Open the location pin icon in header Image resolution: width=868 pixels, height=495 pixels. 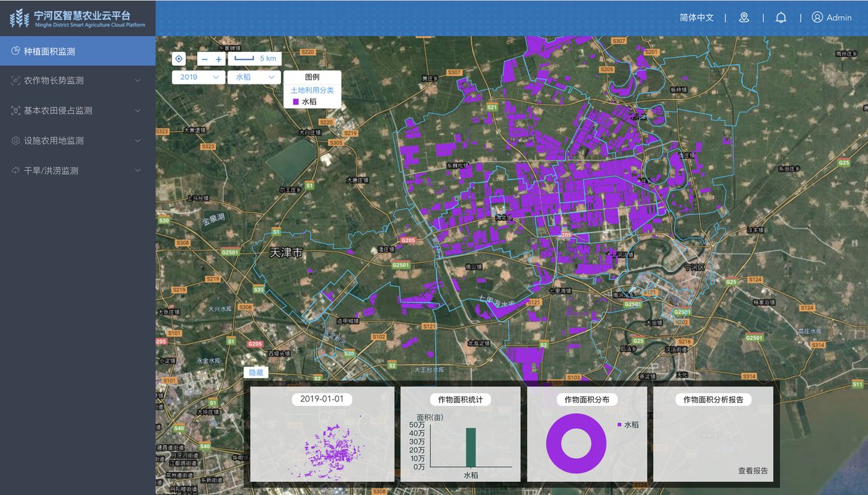pos(744,17)
